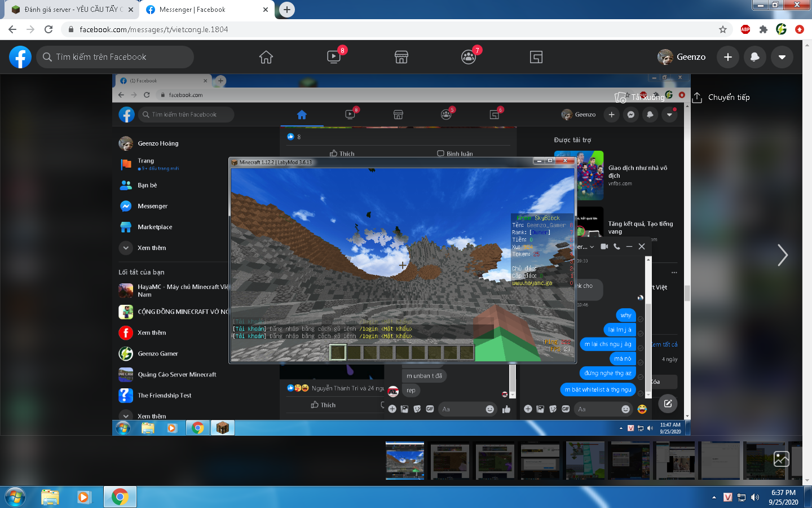Open a new Chrome tab
The image size is (812, 508).
coord(287,10)
